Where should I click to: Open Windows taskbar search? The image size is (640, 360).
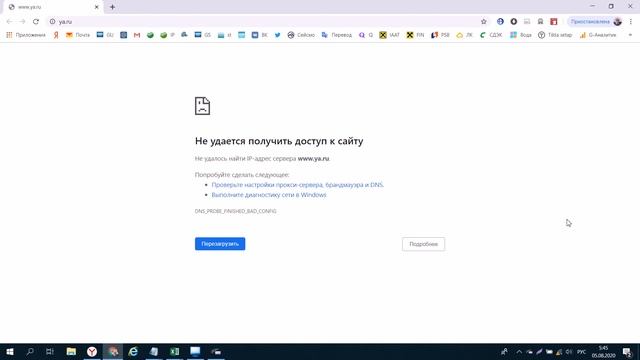click(x=30, y=351)
